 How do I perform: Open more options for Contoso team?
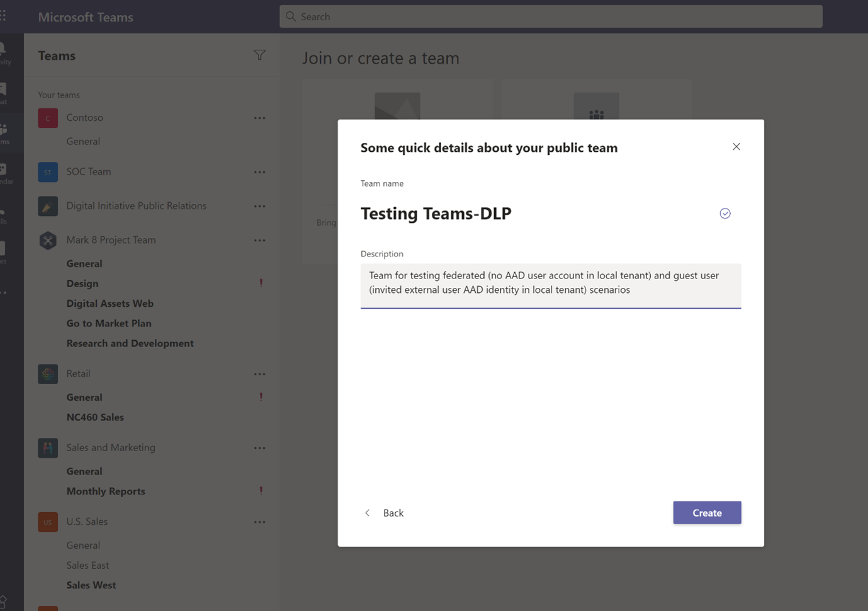pyautogui.click(x=259, y=118)
